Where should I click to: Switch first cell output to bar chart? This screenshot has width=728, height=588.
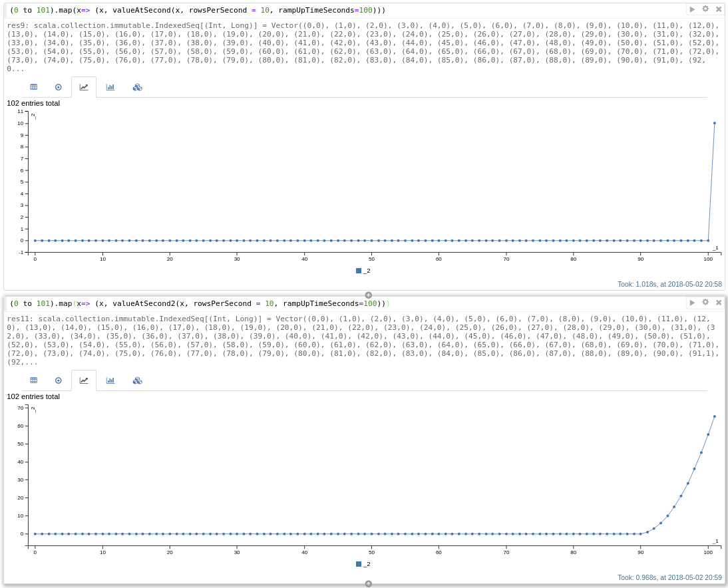[110, 86]
